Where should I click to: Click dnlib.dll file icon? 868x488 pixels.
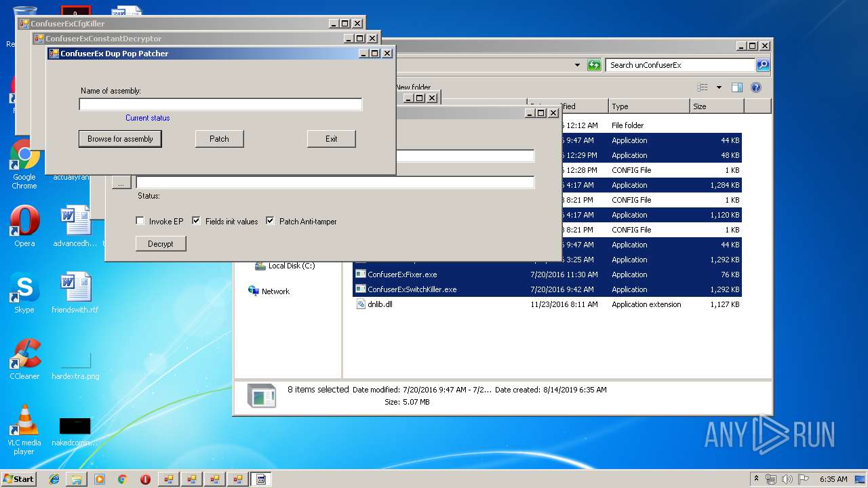[x=361, y=304]
